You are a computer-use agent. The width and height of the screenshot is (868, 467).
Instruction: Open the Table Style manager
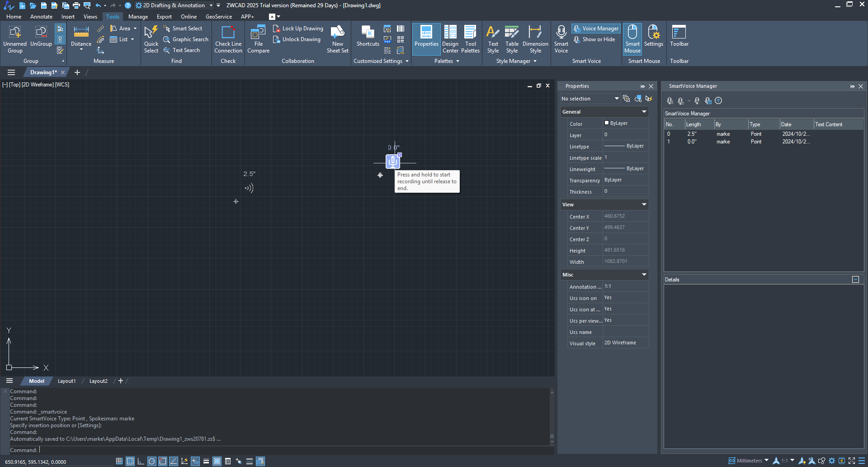coord(512,39)
